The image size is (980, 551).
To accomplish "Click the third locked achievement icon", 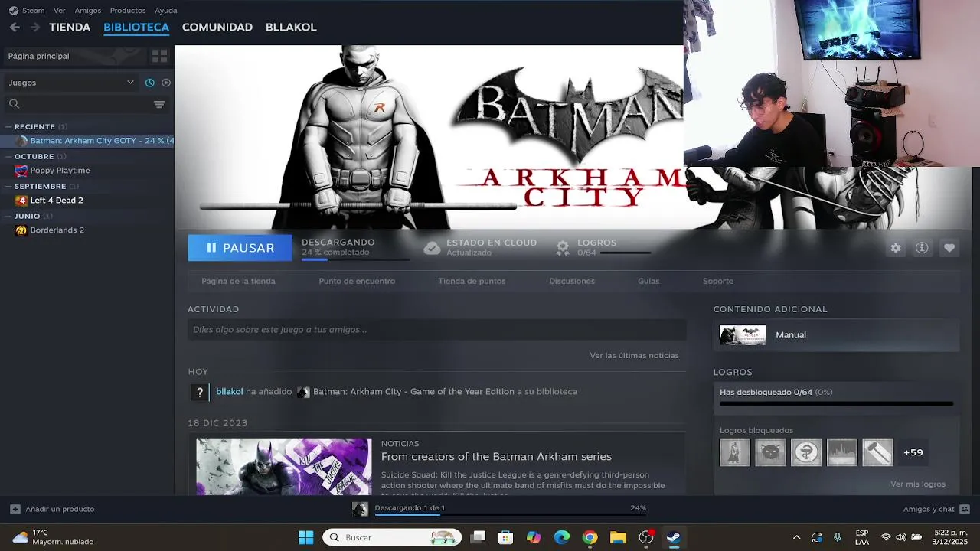I will click(806, 452).
